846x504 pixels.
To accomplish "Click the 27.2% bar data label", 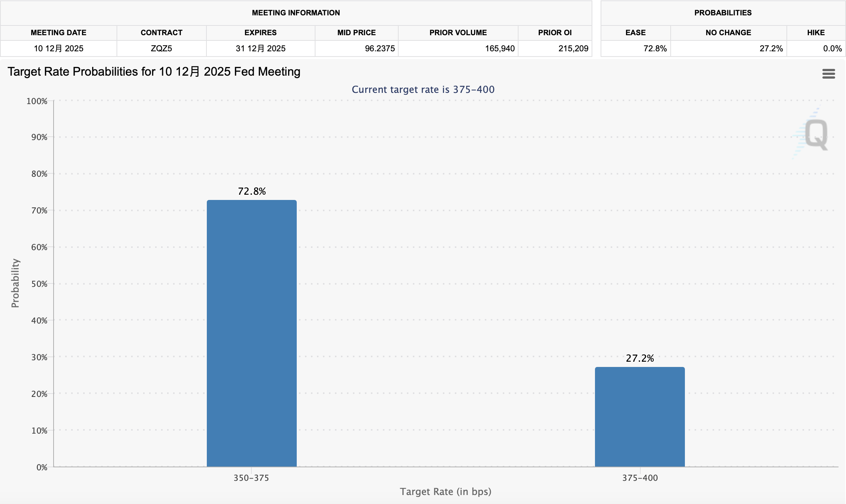I will coord(640,358).
